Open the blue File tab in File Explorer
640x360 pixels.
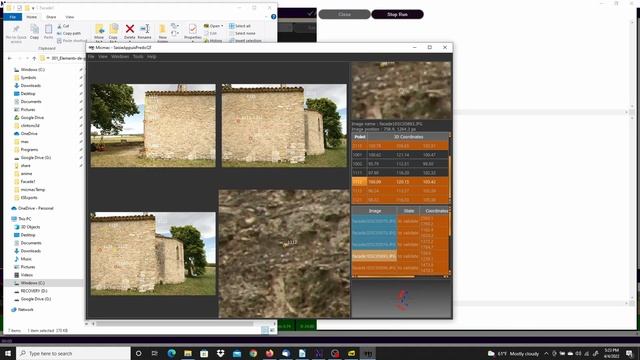tap(13, 17)
